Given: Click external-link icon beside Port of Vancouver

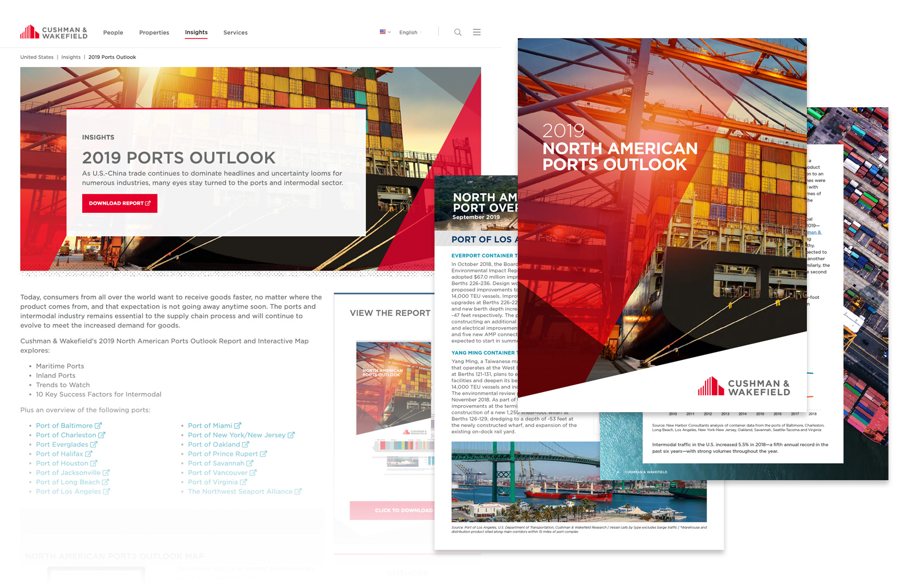Looking at the screenshot, I should [253, 473].
